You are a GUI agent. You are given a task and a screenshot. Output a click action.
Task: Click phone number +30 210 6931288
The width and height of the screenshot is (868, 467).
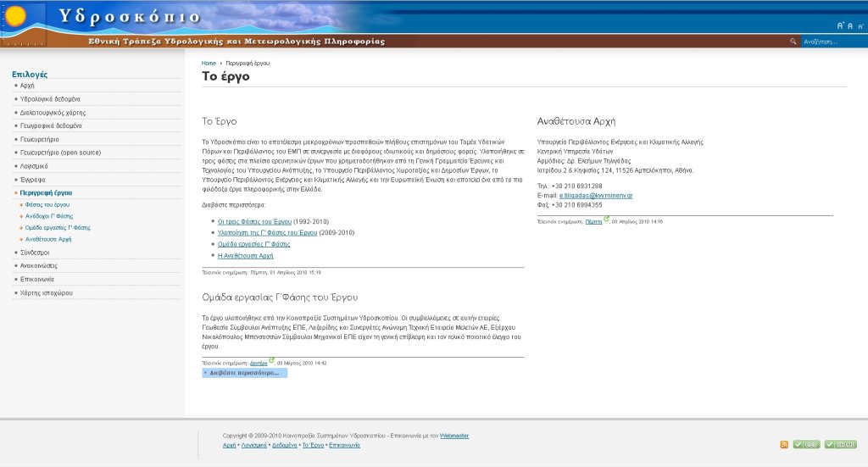[x=576, y=186]
